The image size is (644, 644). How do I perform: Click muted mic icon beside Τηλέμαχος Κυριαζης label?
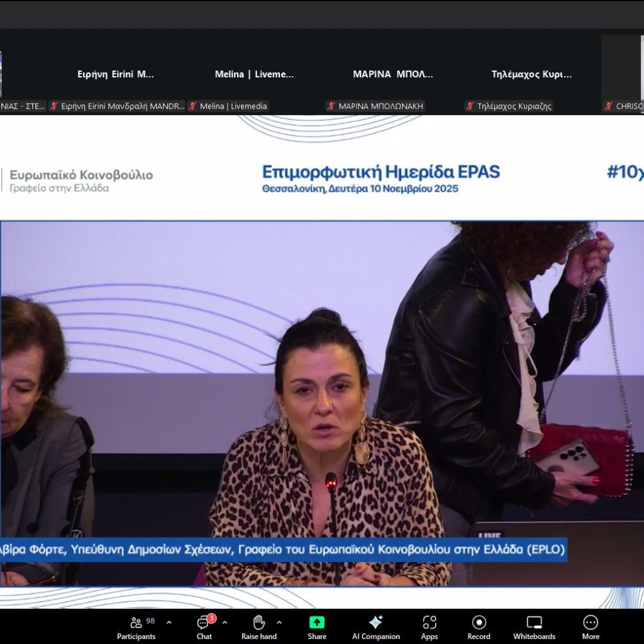[470, 106]
